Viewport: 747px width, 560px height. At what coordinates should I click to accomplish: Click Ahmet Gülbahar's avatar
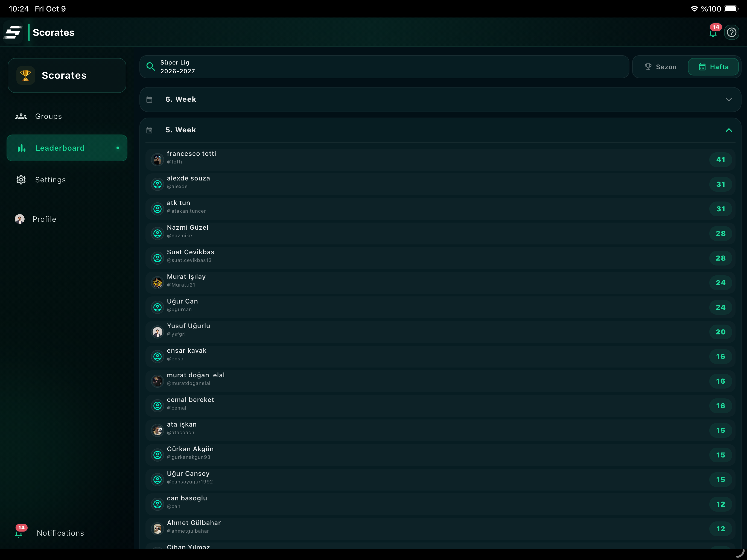157,529
